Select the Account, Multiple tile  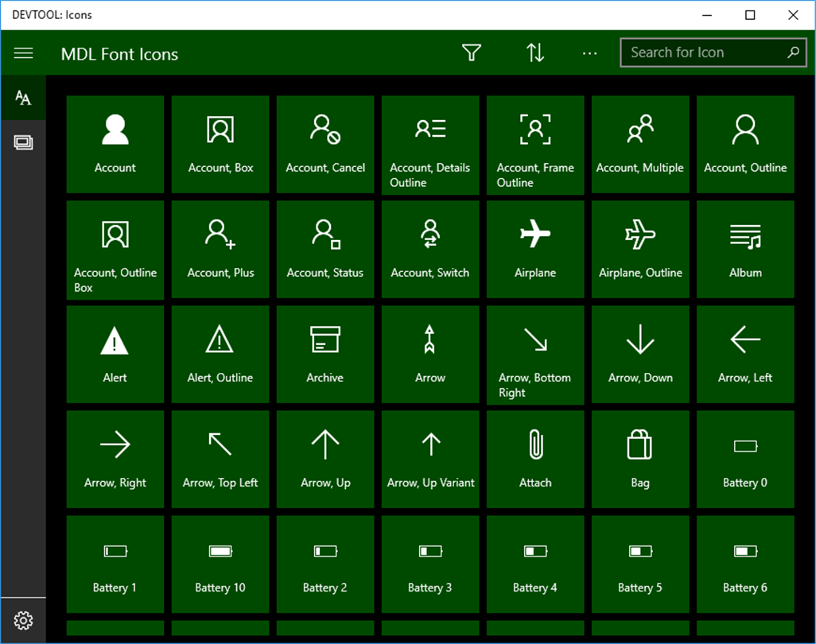640,144
